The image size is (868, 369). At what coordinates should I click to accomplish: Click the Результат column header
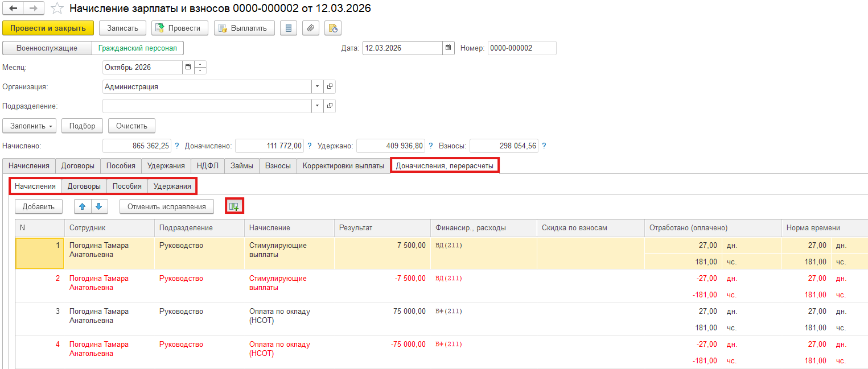point(382,228)
